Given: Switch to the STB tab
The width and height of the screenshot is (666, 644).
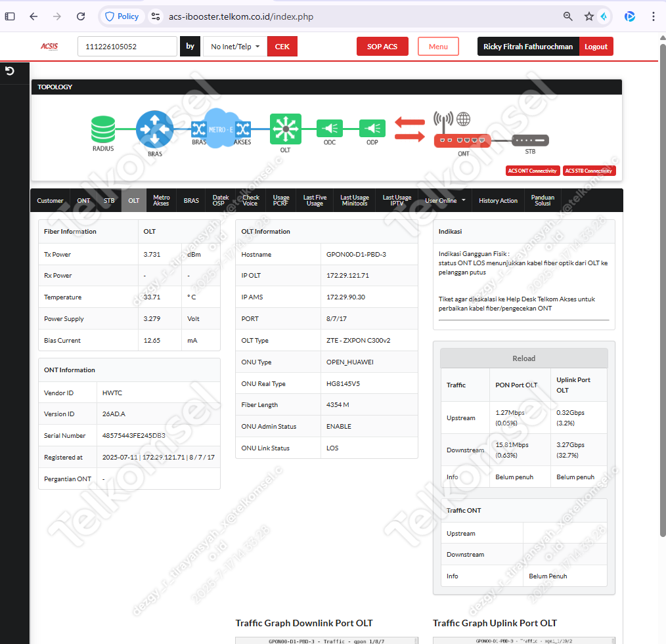Looking at the screenshot, I should click(109, 200).
